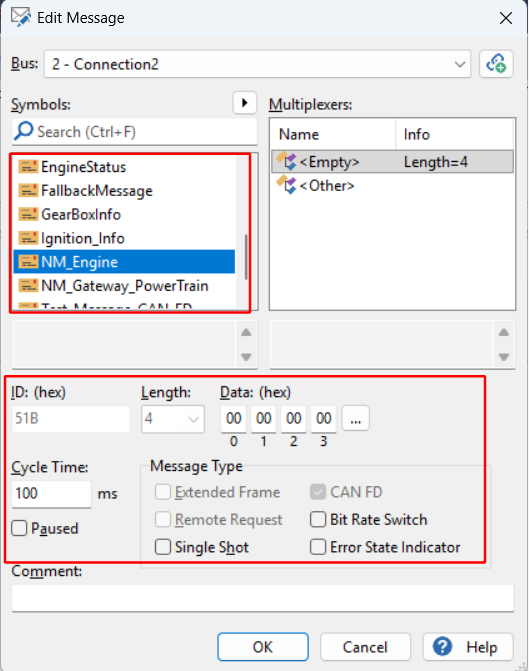This screenshot has height=671, width=529.
Task: Click the Ignition_Info message icon
Action: pyautogui.click(x=28, y=238)
